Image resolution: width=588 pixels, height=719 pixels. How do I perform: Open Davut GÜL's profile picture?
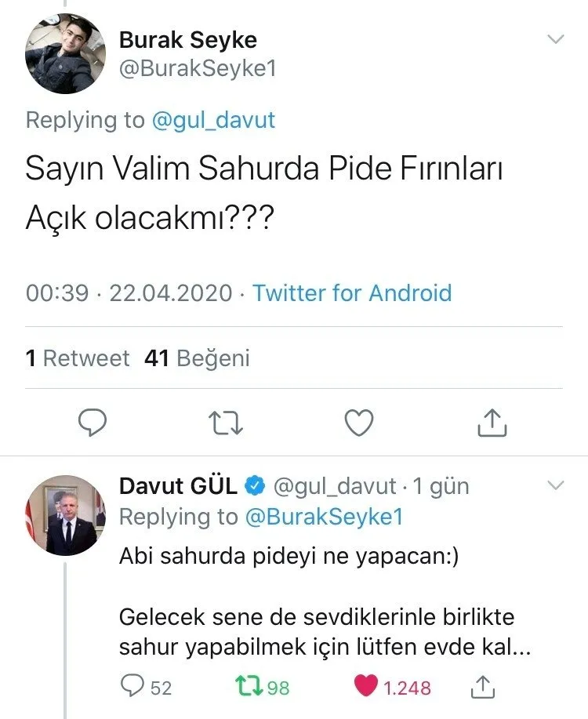pyautogui.click(x=66, y=514)
